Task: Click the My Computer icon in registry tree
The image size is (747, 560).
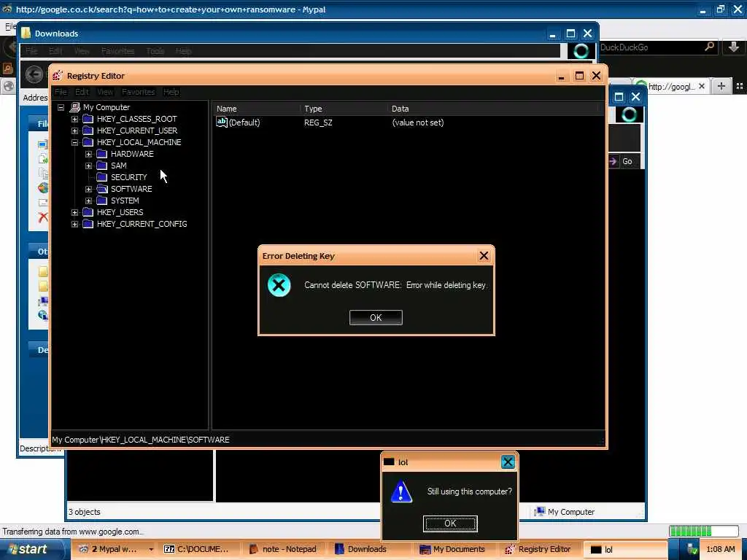Action: coord(75,107)
